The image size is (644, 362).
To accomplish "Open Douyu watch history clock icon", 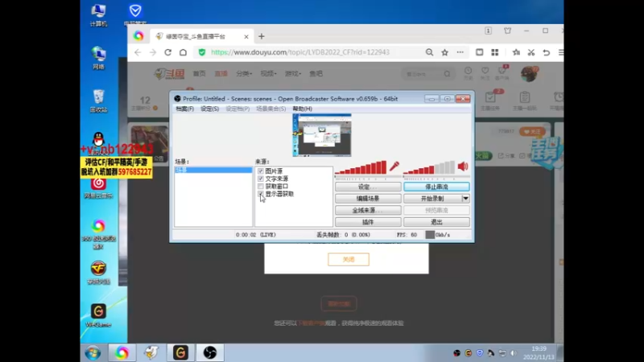I will pos(468,71).
